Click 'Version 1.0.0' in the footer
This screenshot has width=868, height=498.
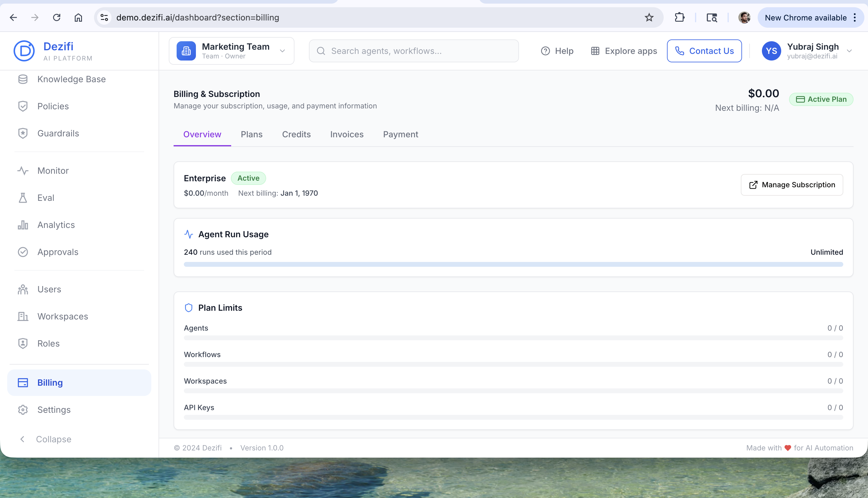262,448
